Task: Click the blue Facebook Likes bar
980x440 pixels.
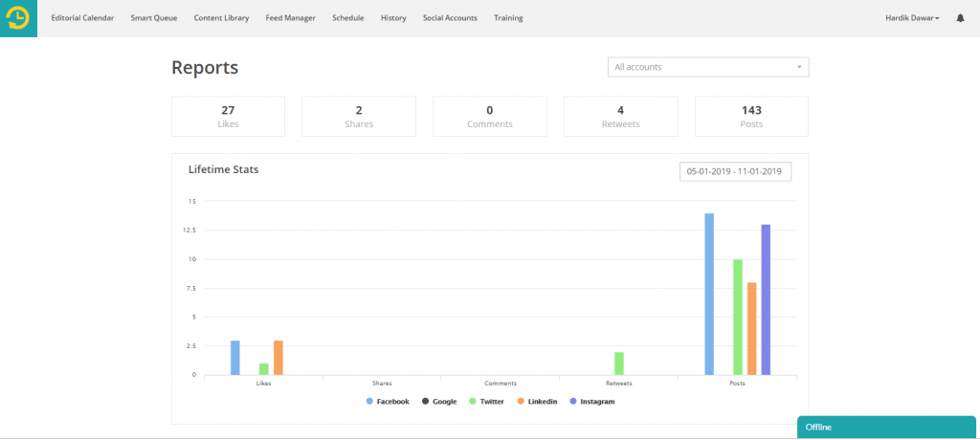Action: [x=235, y=358]
